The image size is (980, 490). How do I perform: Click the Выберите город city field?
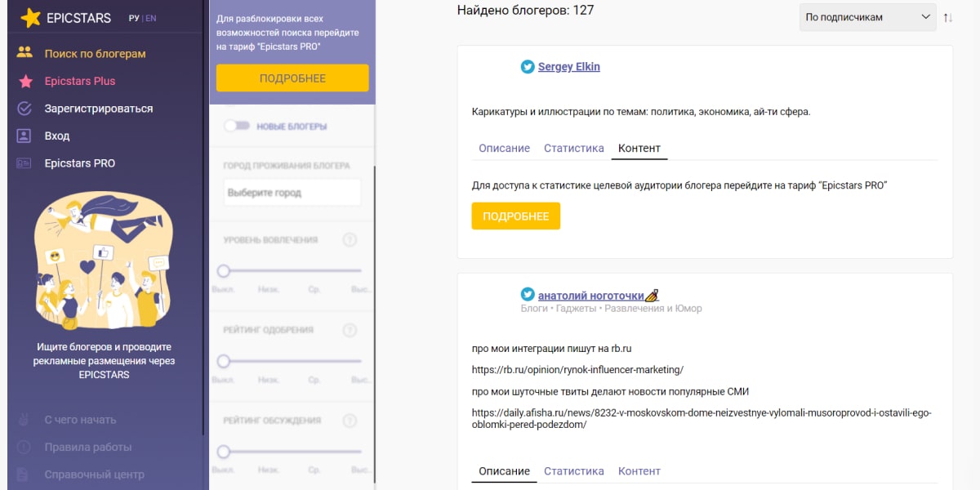coord(292,193)
